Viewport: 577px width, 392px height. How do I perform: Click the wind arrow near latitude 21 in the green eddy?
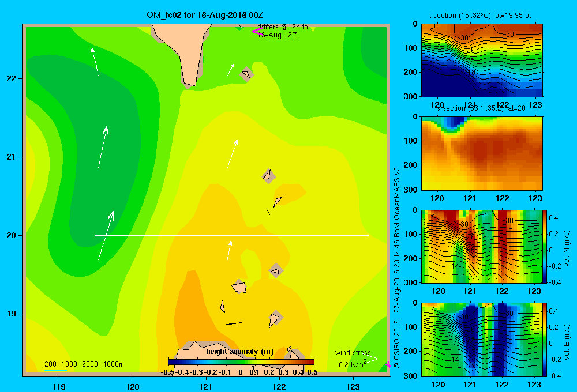[x=103, y=147]
